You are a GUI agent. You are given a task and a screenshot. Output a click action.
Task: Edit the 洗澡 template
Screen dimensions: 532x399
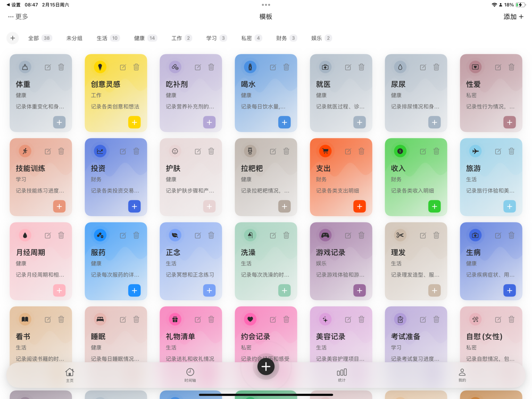click(273, 235)
